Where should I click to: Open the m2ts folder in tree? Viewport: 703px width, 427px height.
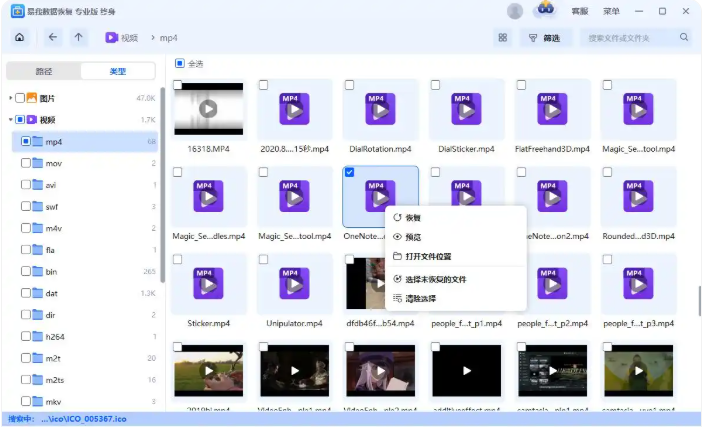point(85,380)
